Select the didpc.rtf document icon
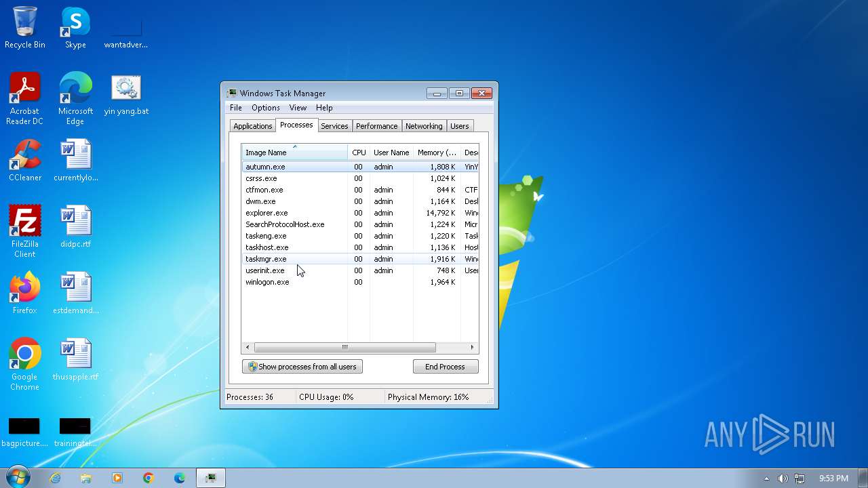The height and width of the screenshot is (488, 868). (x=75, y=227)
